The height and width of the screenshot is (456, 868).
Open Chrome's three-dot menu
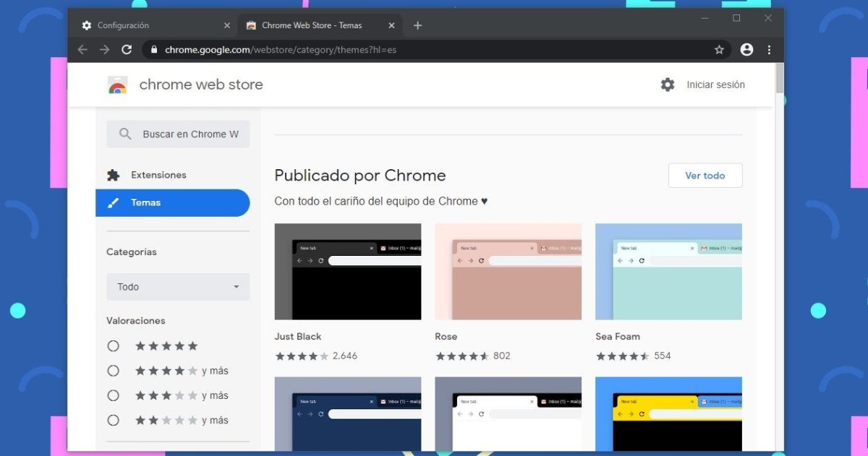[x=769, y=50]
